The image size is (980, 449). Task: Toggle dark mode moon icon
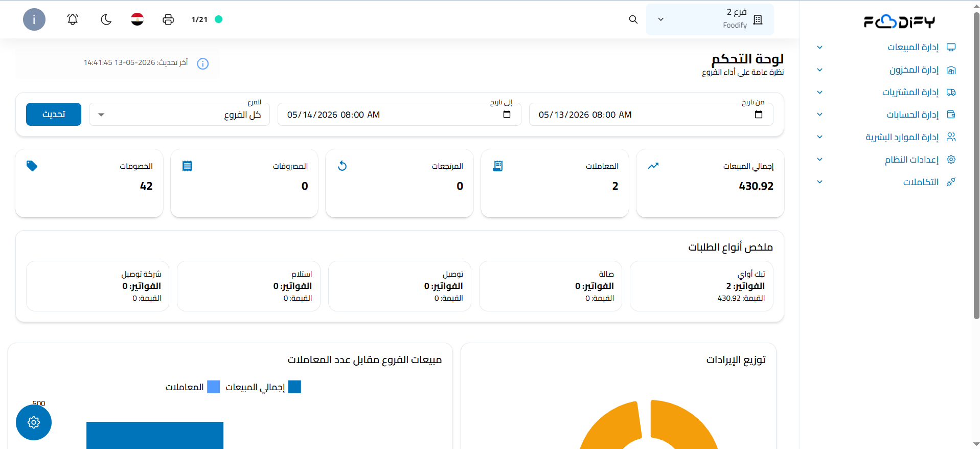click(x=106, y=19)
